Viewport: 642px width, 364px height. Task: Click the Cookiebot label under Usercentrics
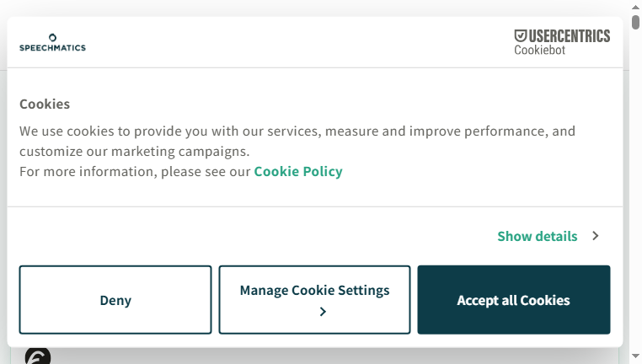tap(540, 50)
